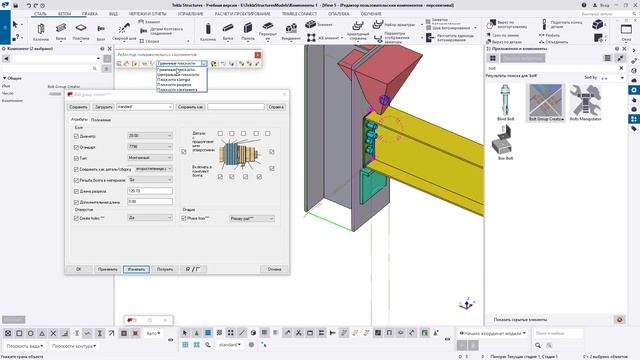
Task: Open the Create holes Да dropdown
Action: (150, 218)
